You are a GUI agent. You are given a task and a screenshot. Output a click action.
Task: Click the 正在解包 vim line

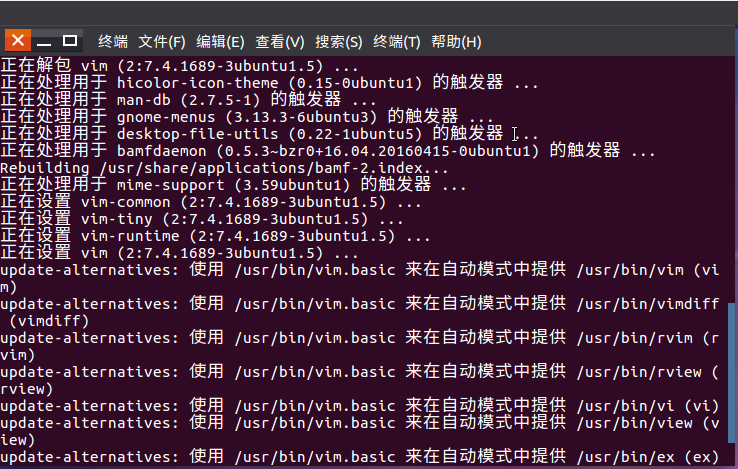[179, 65]
